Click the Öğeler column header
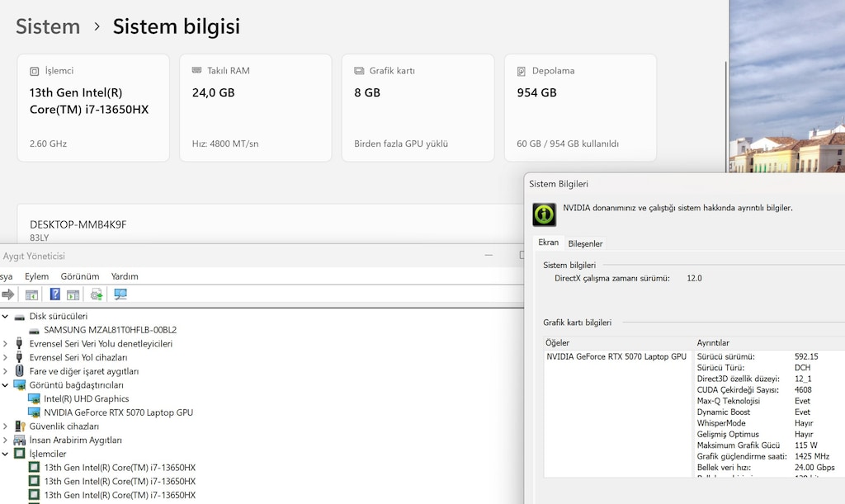This screenshot has height=504, width=845. click(617, 342)
